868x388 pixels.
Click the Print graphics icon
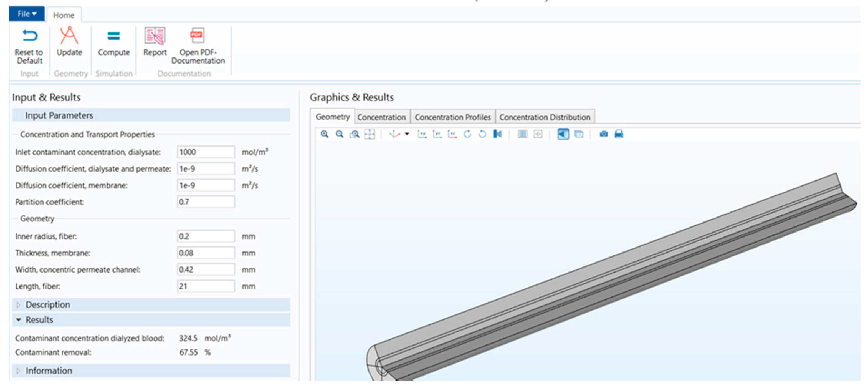click(x=619, y=134)
